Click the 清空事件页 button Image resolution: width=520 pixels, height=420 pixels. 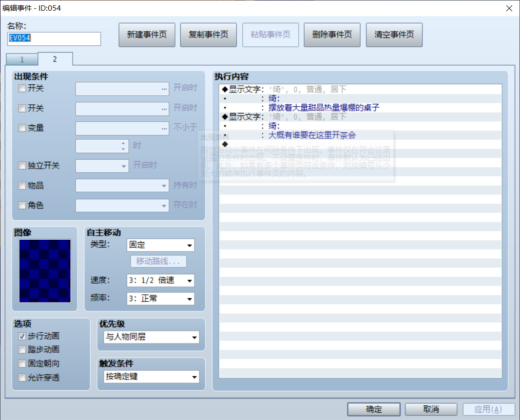(x=394, y=35)
